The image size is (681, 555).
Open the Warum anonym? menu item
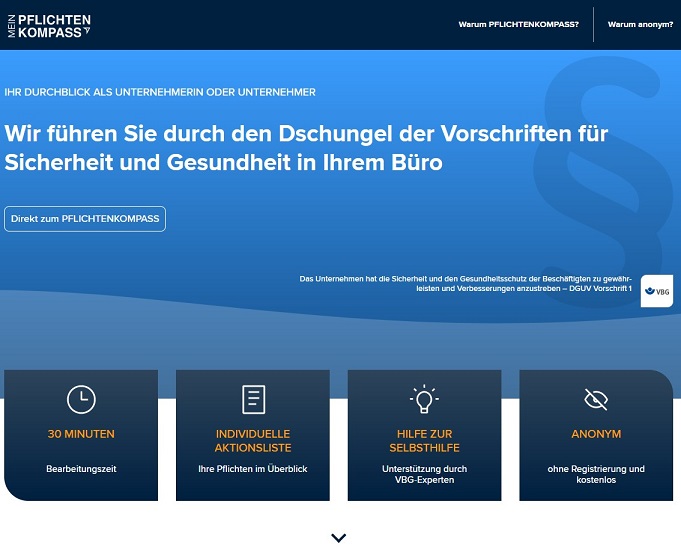click(640, 24)
